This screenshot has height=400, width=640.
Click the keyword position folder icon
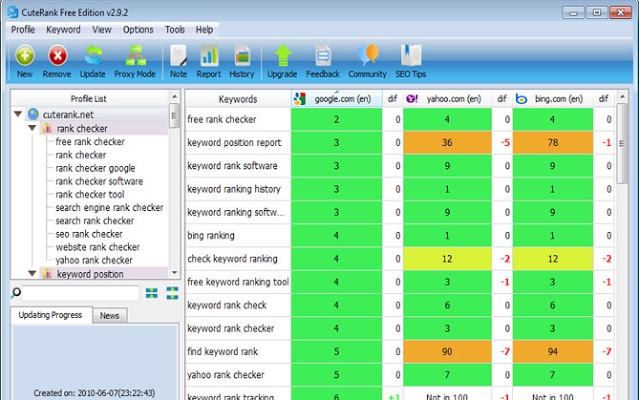[47, 274]
